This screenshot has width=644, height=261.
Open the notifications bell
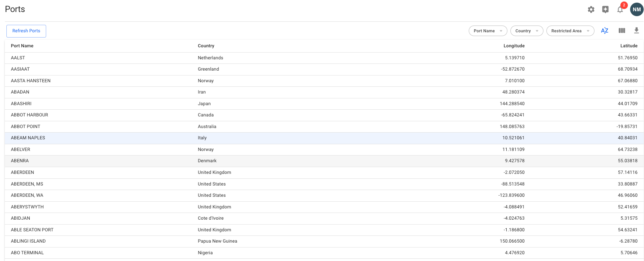tap(620, 10)
